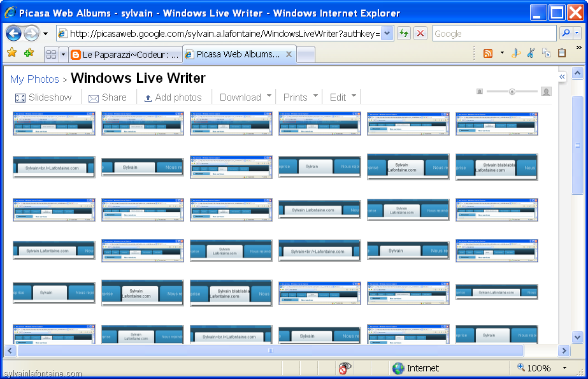Click the Paste clipboard toolbar icon

pos(562,54)
